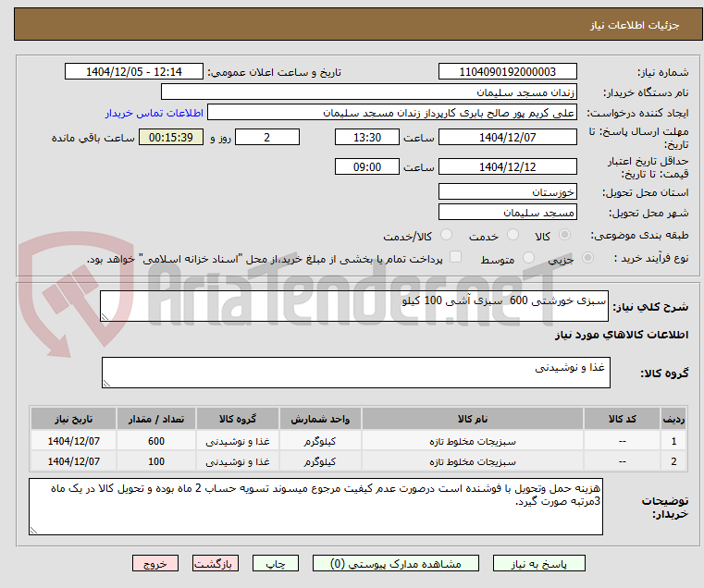Click the 'بازگشت' back button
The height and width of the screenshot is (588, 704).
[216, 563]
